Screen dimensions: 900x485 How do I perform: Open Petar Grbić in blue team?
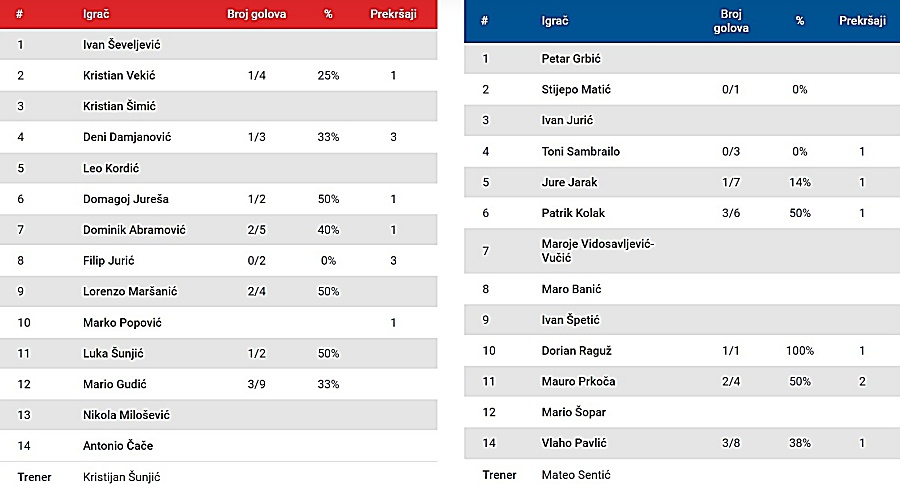click(571, 59)
